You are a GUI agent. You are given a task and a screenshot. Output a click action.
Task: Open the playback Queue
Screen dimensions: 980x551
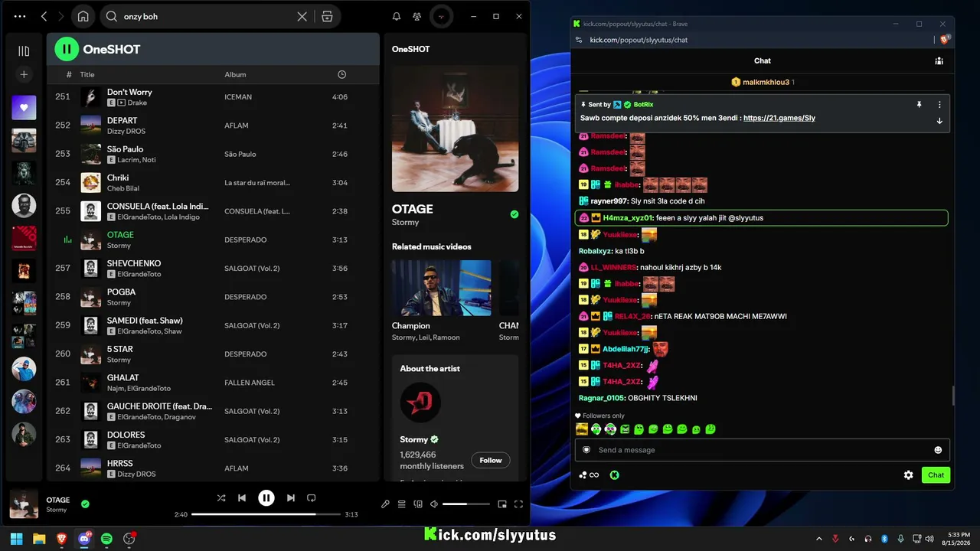tap(401, 504)
